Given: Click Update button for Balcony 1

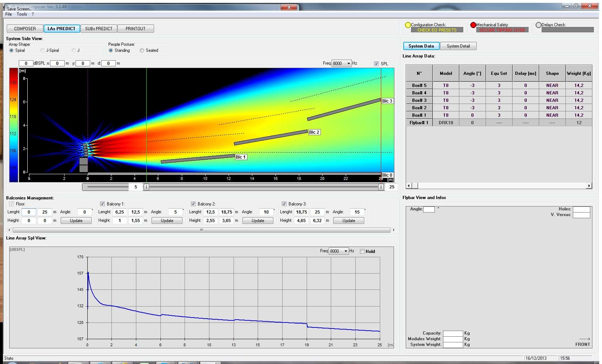Looking at the screenshot, I should (167, 221).
